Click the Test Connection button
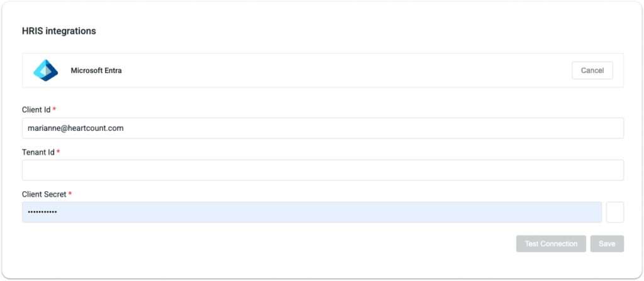The width and height of the screenshot is (644, 281). (551, 244)
